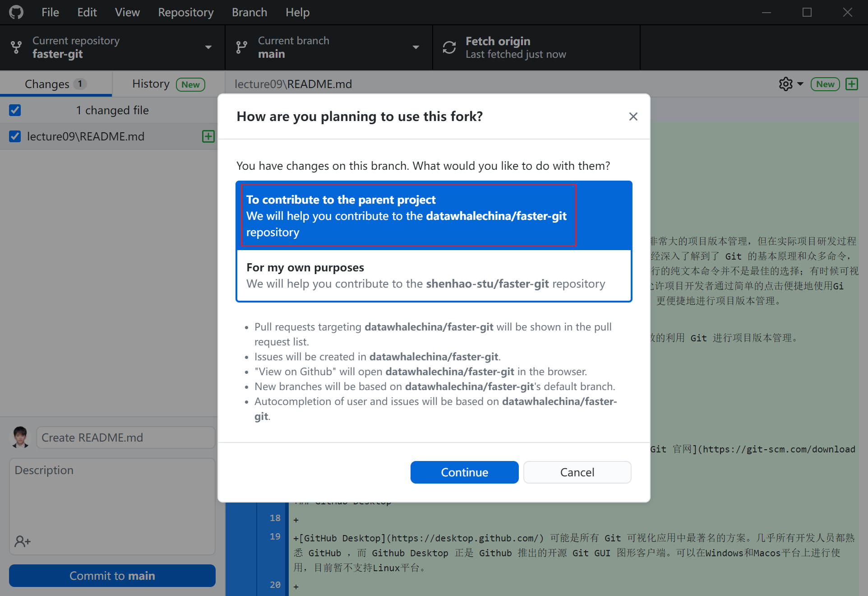Click the Fetch origin sync icon
This screenshot has width=868, height=596.
pyautogui.click(x=449, y=47)
